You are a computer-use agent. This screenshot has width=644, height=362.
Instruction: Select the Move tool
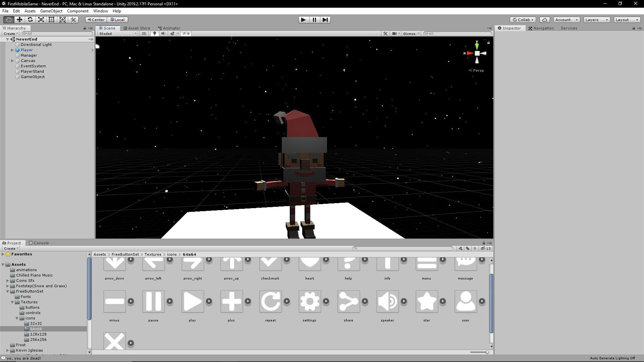pyautogui.click(x=19, y=20)
